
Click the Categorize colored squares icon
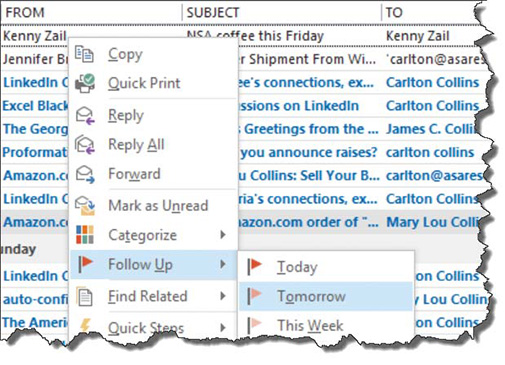click(85, 235)
